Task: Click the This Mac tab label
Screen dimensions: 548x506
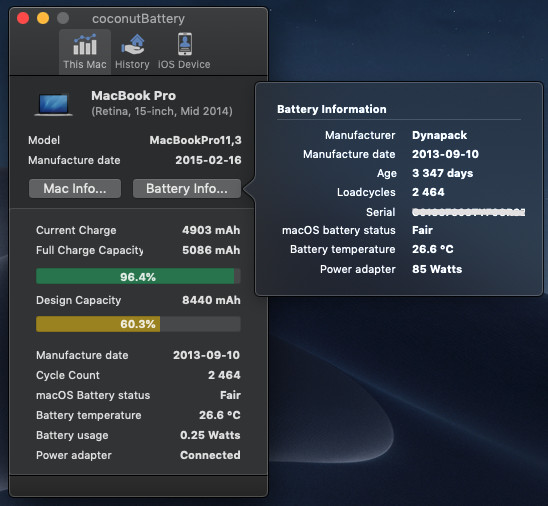Action: click(x=85, y=64)
